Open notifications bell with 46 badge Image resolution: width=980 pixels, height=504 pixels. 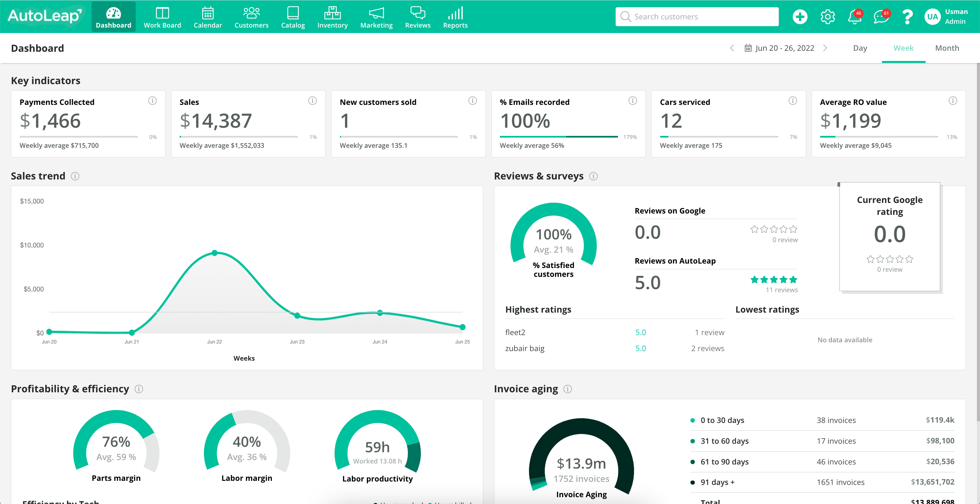pos(854,17)
